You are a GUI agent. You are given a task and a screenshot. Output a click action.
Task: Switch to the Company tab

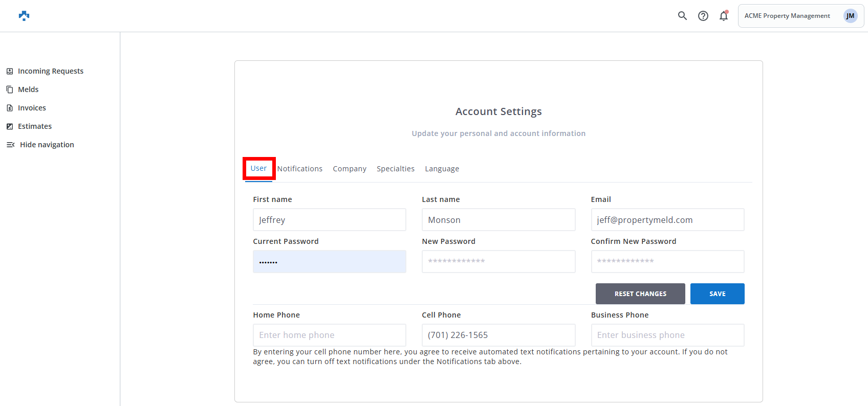tap(350, 169)
